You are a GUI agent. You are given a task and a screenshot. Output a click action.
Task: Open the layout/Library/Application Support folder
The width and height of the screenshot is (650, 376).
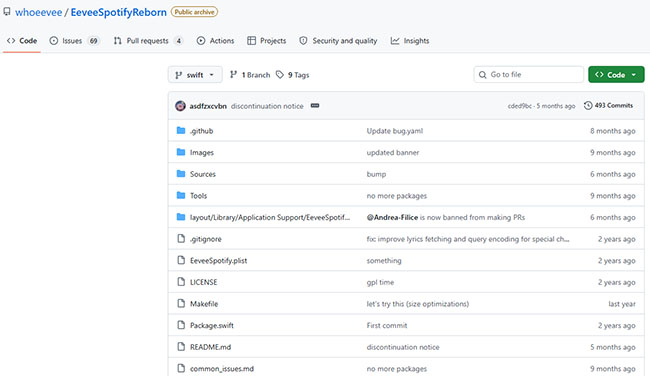point(270,217)
